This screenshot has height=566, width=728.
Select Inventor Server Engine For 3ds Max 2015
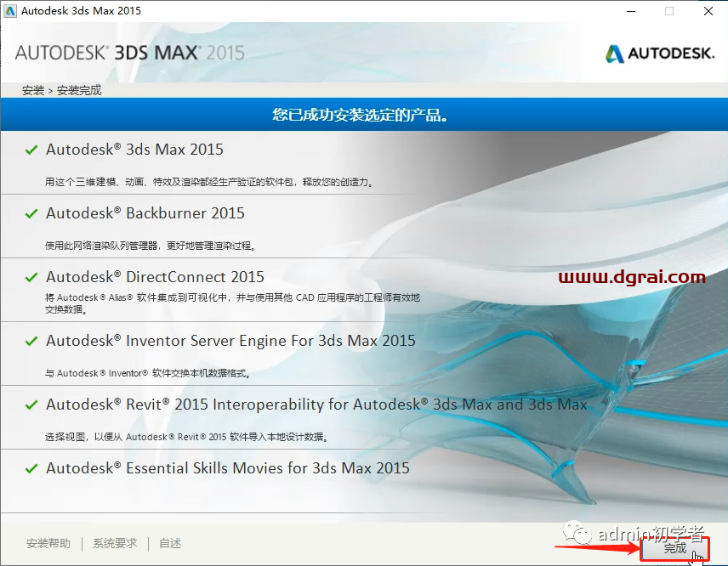click(230, 341)
